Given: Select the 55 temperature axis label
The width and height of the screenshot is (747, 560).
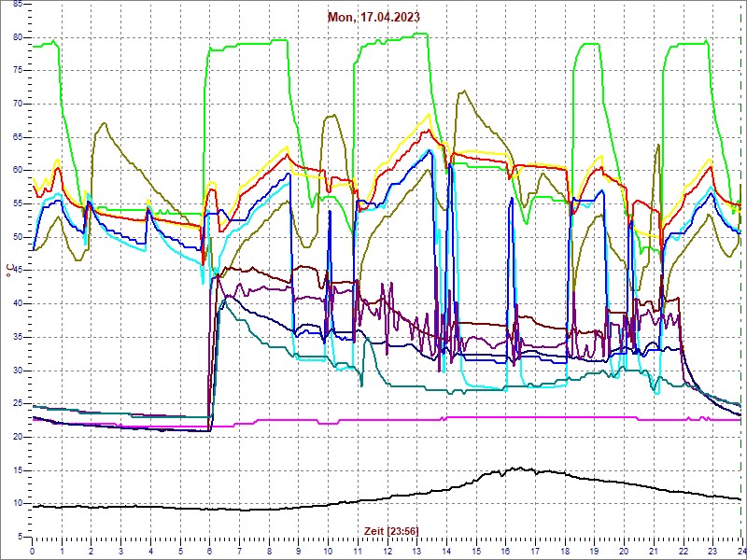Looking at the screenshot, I should tap(17, 204).
